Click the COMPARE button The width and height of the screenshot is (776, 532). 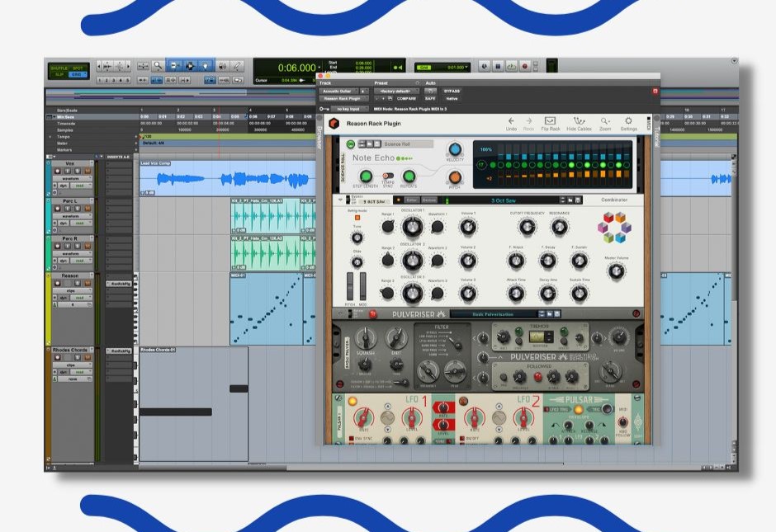(405, 98)
